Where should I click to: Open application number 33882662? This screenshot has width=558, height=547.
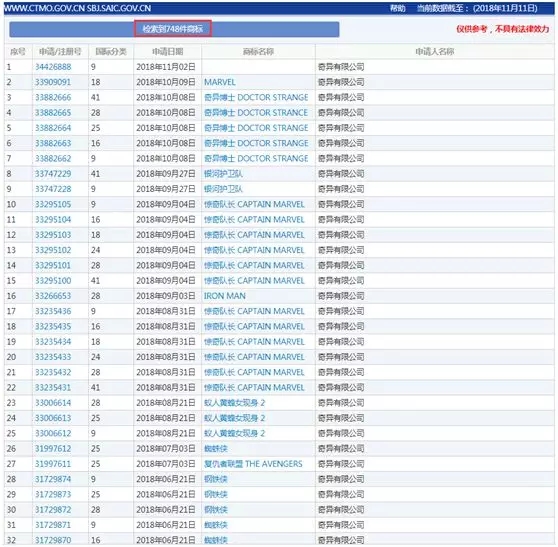53,159
